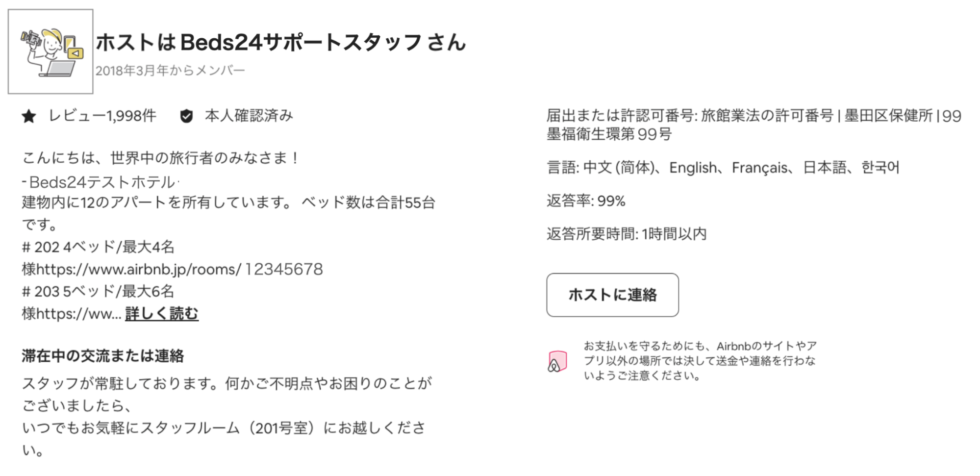Click the host profile avatar image

[x=50, y=51]
